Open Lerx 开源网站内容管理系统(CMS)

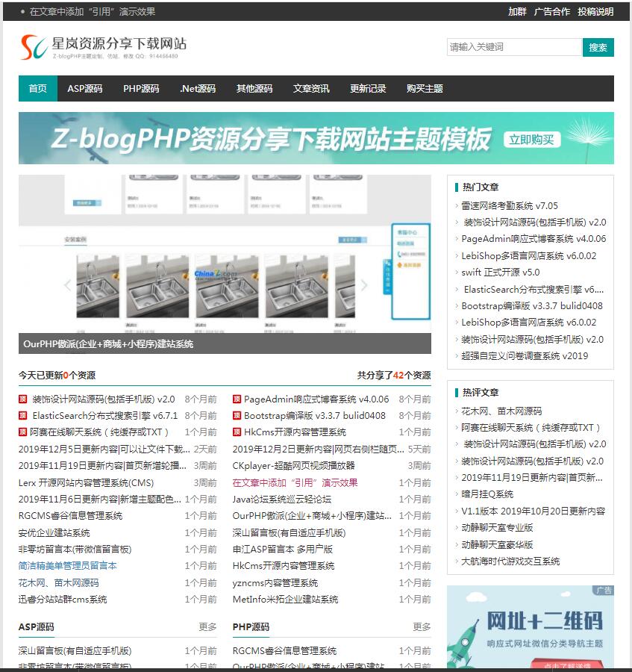pyautogui.click(x=86, y=482)
